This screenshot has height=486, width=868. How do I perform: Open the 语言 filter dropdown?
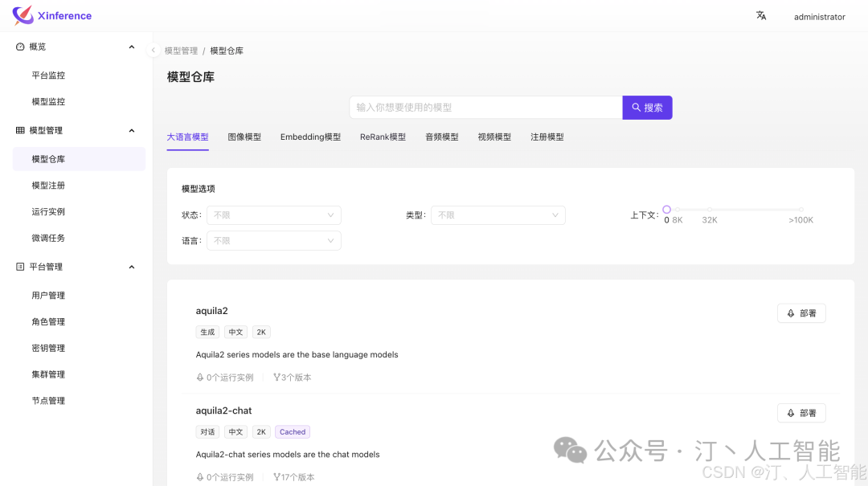[x=273, y=240]
